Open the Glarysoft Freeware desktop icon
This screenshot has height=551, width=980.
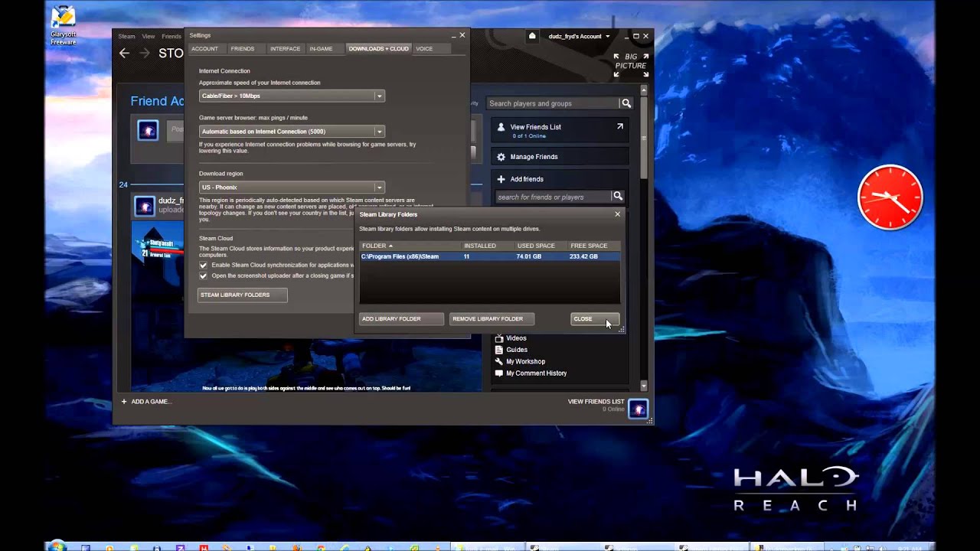click(63, 25)
